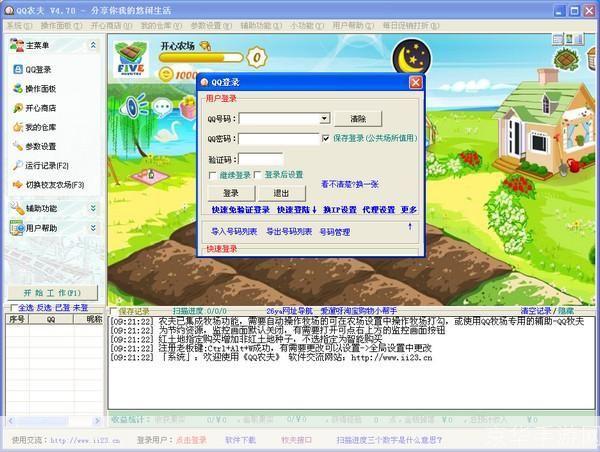Viewport: 600px width, 452px height.
Task: Click the horn icon beside 开心农场 title
Action: point(205,46)
